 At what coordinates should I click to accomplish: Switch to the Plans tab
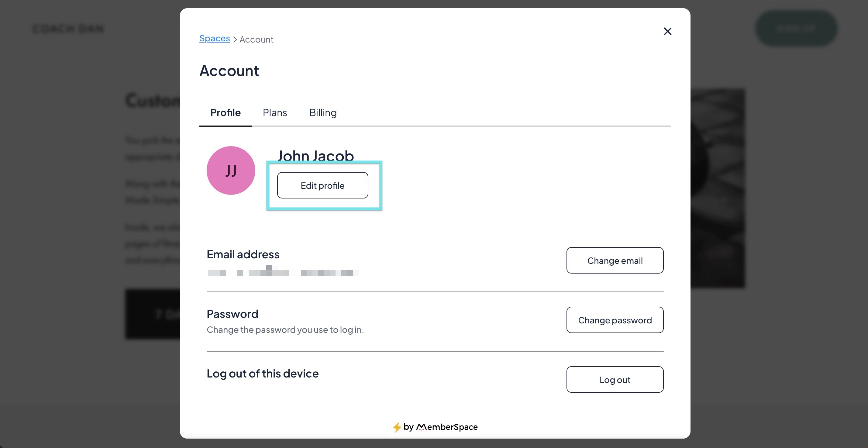click(275, 112)
